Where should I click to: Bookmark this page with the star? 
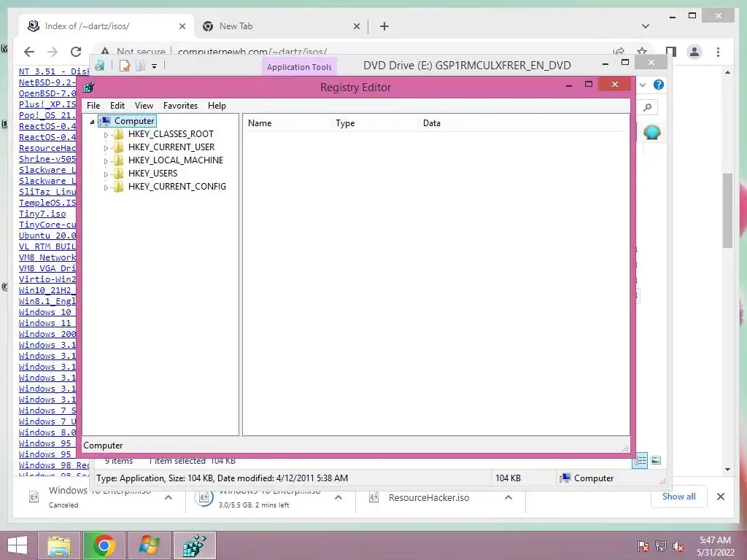point(642,51)
